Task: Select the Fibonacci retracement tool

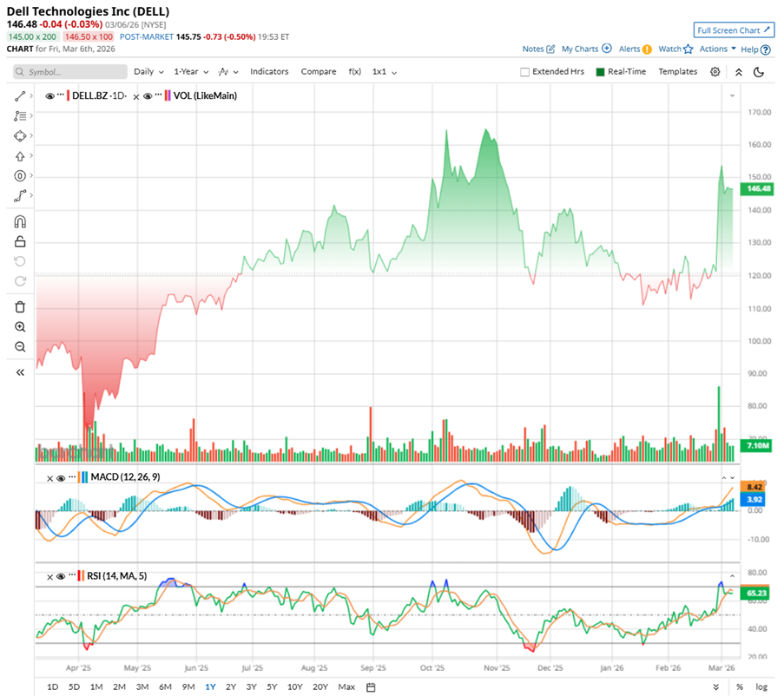Action: 19,116
